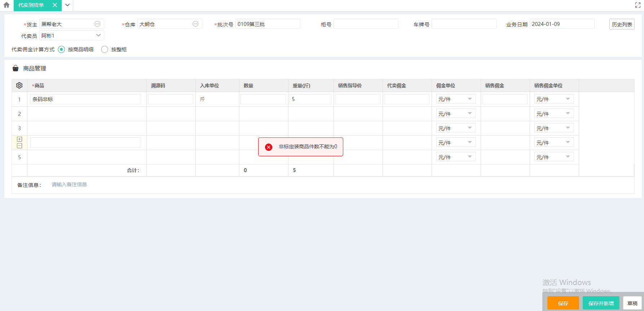
Task: Click the 商品管理 basket icon
Action: (x=16, y=68)
